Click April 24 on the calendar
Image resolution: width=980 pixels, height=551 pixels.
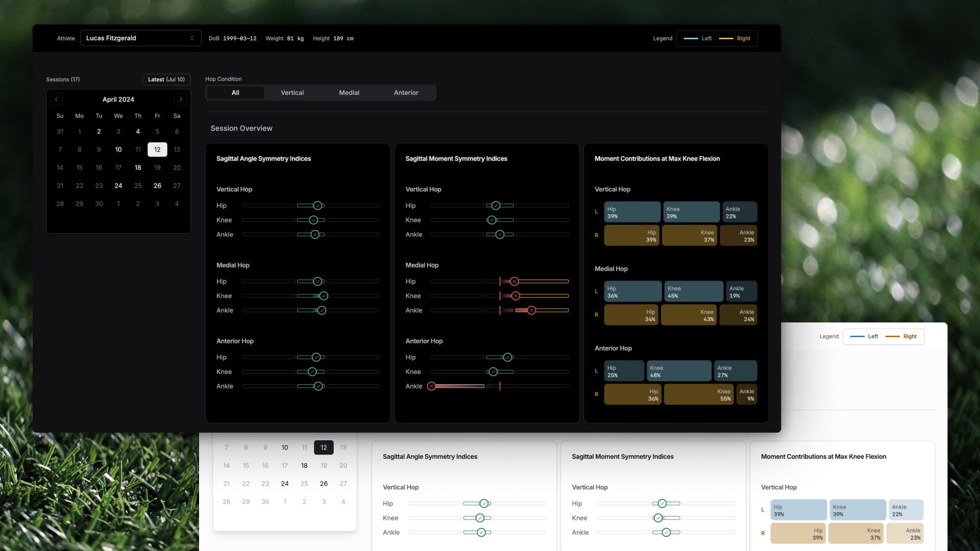click(118, 185)
